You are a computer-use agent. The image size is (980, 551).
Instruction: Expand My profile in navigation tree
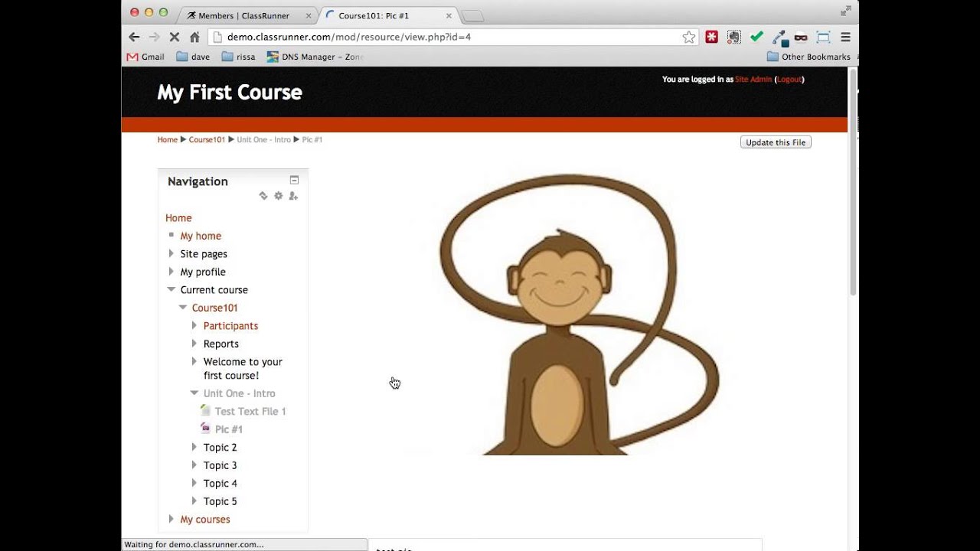171,272
